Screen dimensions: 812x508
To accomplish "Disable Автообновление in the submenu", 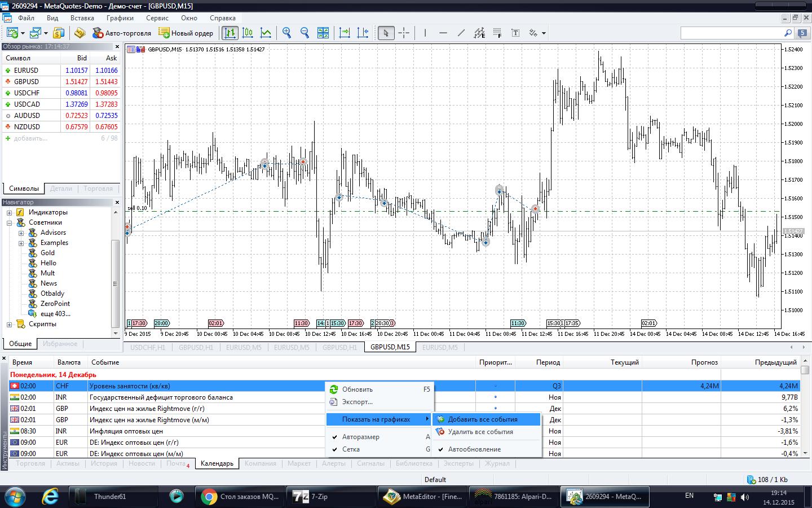I will pos(474,449).
